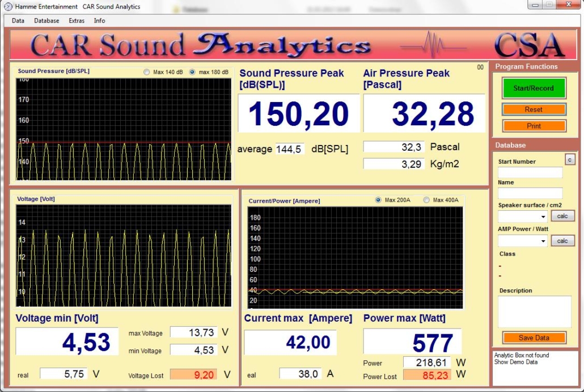Click the Power value 218,61

(427, 362)
